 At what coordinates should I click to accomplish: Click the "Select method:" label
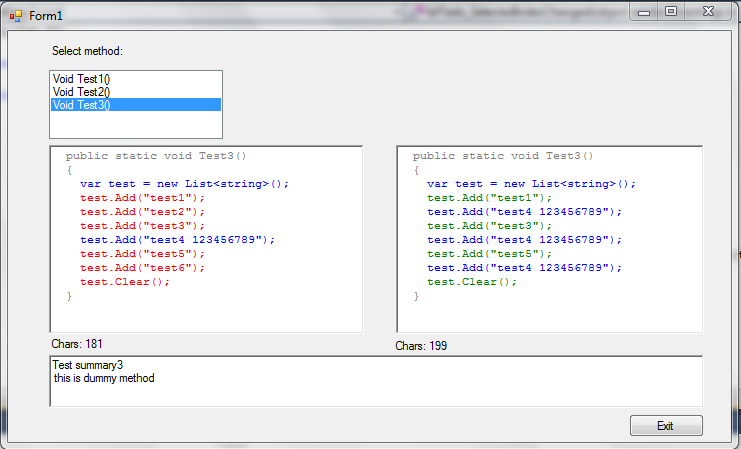click(x=87, y=51)
